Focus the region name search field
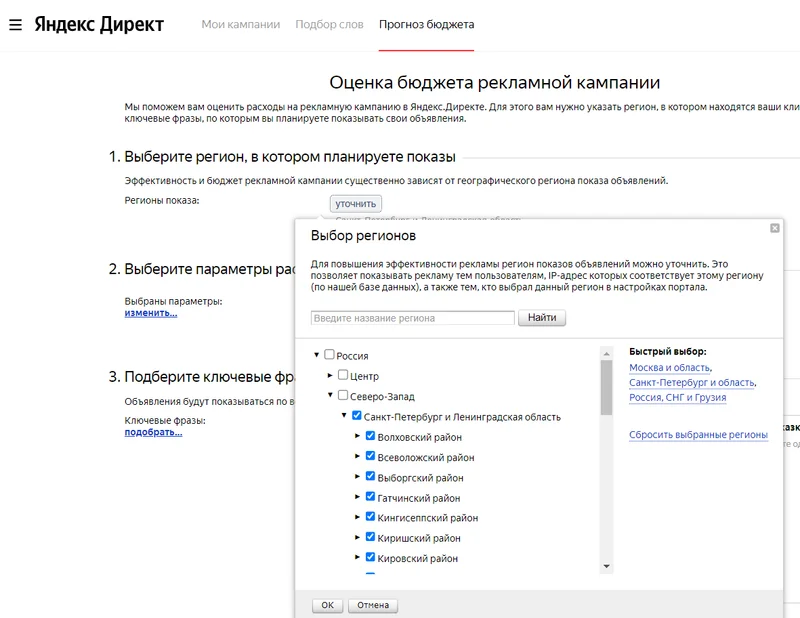This screenshot has width=800, height=618. (x=412, y=318)
